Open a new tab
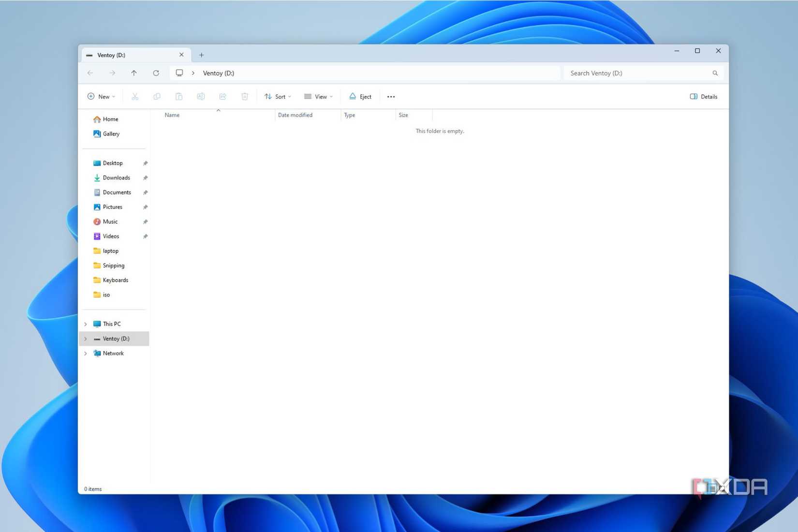Viewport: 798px width, 532px height. pos(202,55)
